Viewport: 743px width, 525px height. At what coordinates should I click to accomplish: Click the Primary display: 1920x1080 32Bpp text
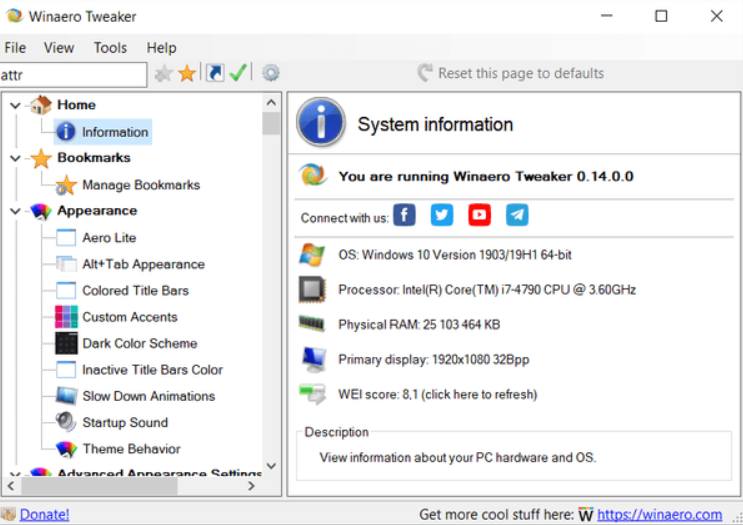[x=434, y=360]
